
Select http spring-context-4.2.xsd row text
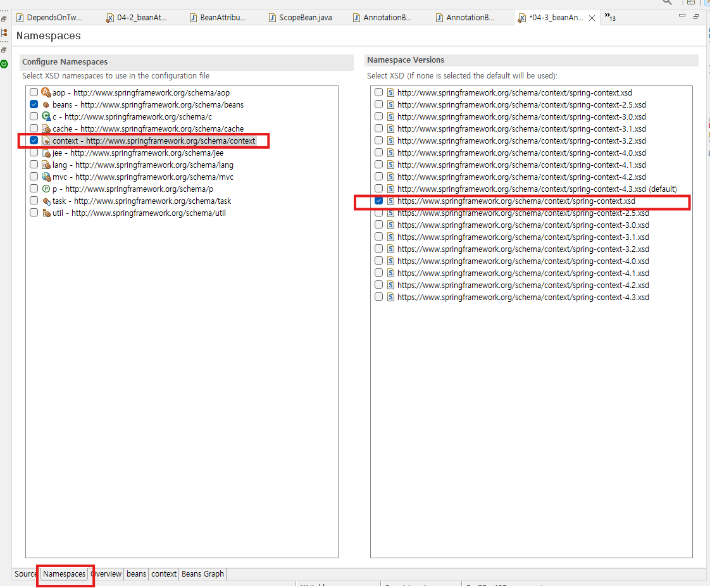pyautogui.click(x=521, y=177)
